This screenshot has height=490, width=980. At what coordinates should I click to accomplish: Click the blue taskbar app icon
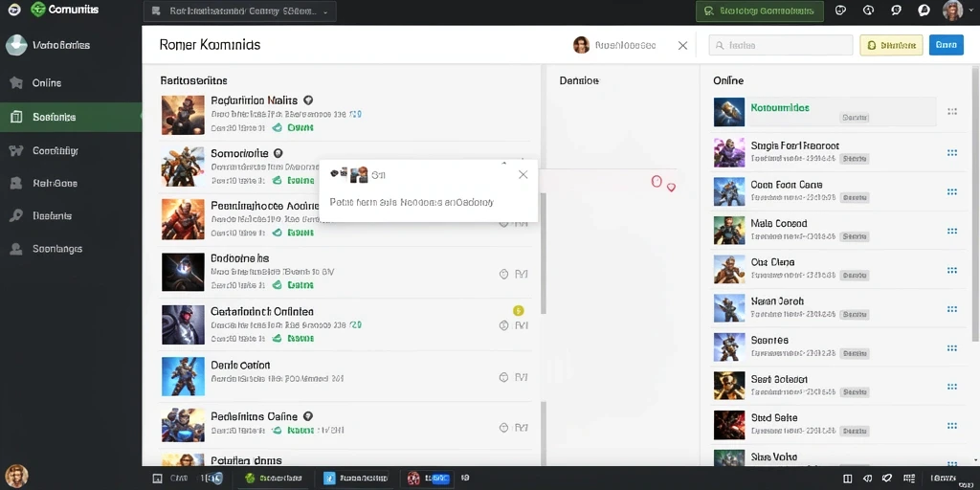tap(330, 479)
